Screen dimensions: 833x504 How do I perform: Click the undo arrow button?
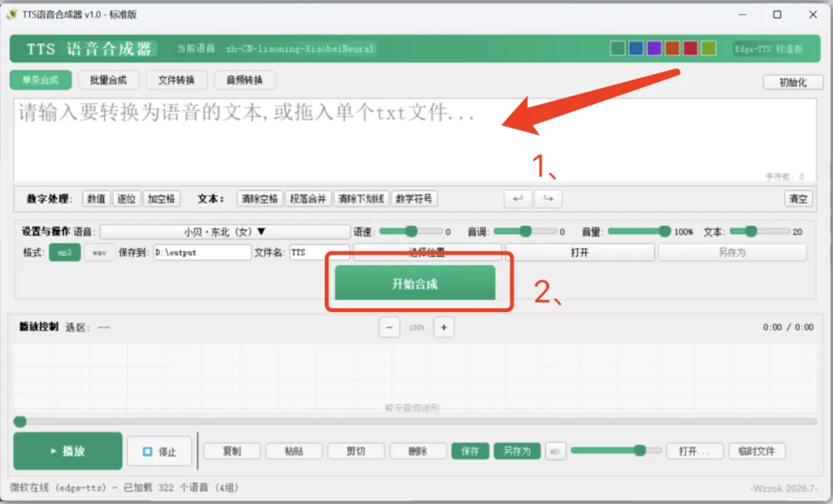coord(518,199)
